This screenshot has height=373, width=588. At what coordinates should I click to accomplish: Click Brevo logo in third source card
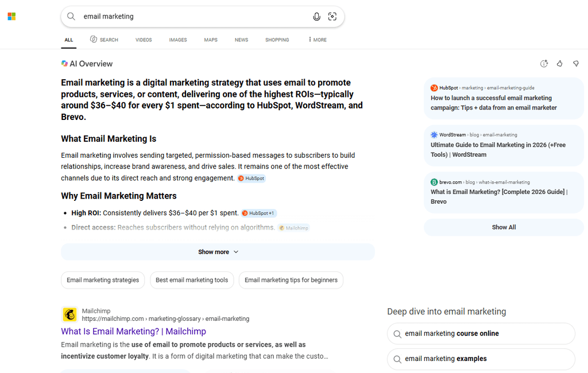[434, 182]
